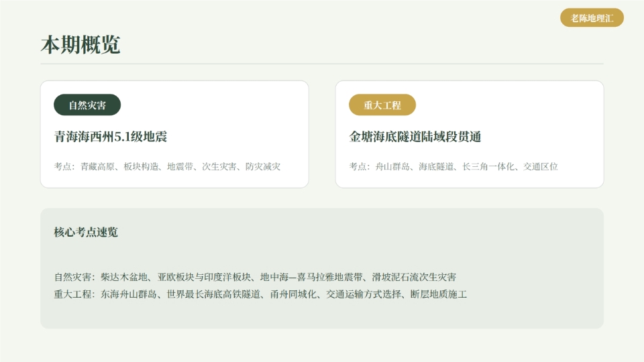
Task: Click the text 长三角一体化 in tunnel card
Action: coord(488,167)
